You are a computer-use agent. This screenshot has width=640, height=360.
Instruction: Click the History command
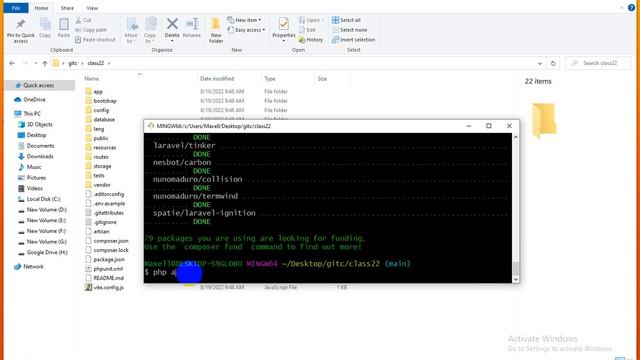pos(311,40)
